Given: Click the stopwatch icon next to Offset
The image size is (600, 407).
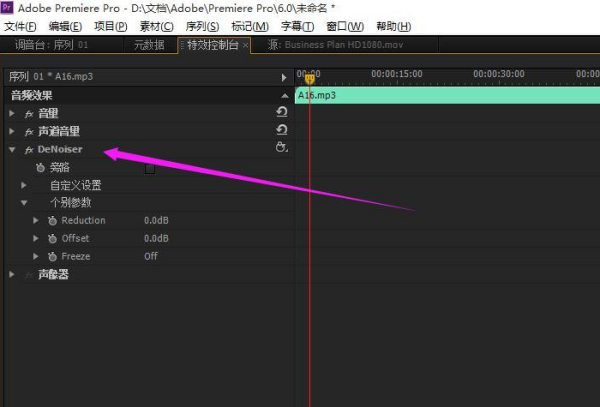Looking at the screenshot, I should pos(52,238).
